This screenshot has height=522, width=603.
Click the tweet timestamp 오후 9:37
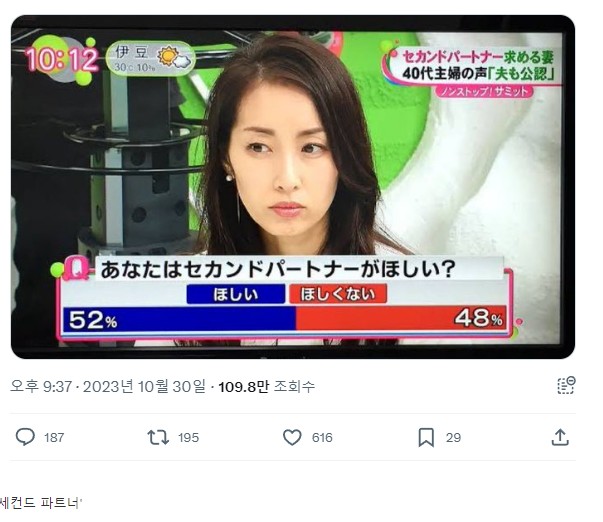point(41,387)
